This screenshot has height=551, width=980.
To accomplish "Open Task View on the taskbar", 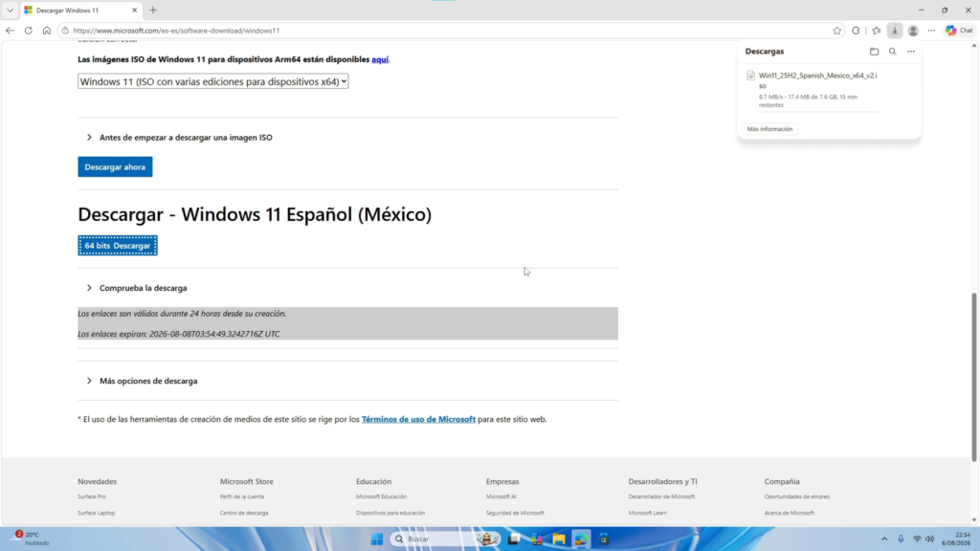I will [514, 540].
